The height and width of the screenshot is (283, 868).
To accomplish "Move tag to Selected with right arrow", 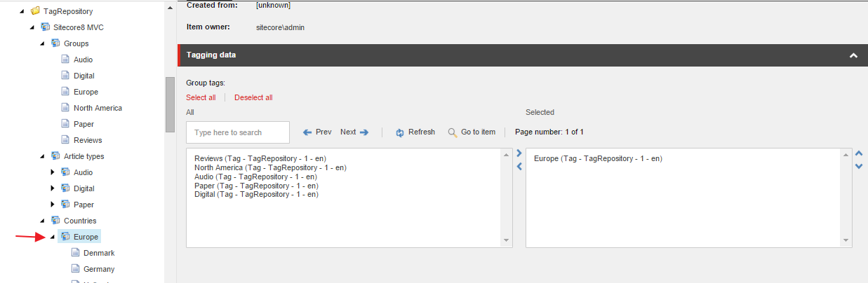I will pyautogui.click(x=519, y=153).
